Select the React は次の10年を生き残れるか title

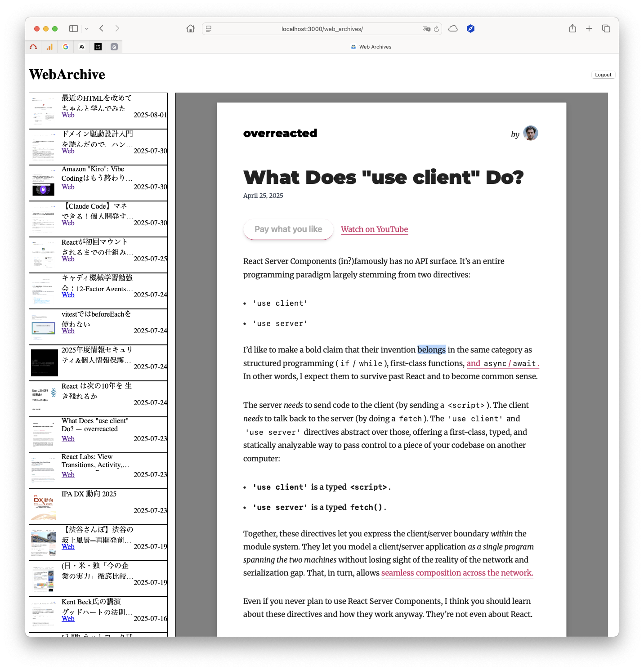tap(97, 391)
